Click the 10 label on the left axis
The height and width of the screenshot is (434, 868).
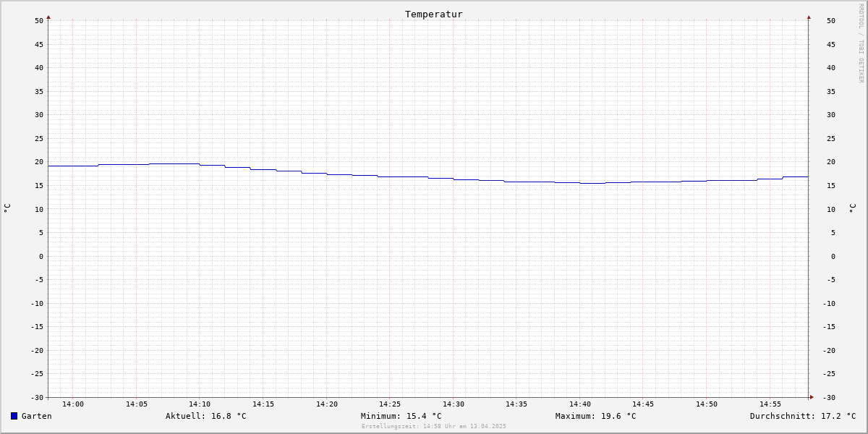click(x=39, y=210)
